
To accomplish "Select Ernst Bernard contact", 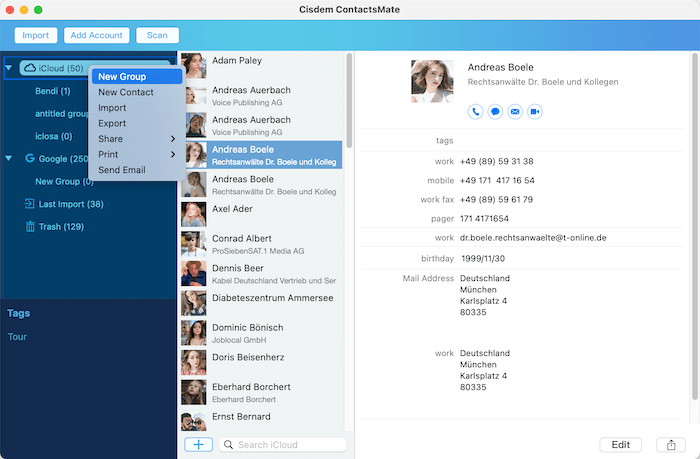I will (262, 421).
